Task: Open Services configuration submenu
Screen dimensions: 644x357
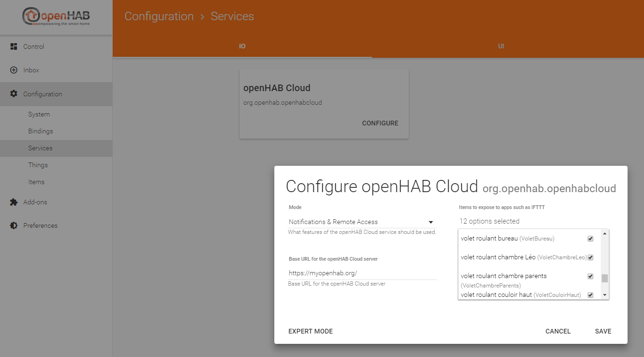Action: tap(56, 148)
